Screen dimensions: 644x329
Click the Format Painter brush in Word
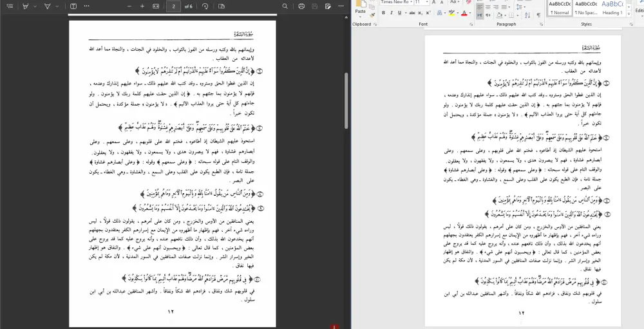tap(372, 15)
